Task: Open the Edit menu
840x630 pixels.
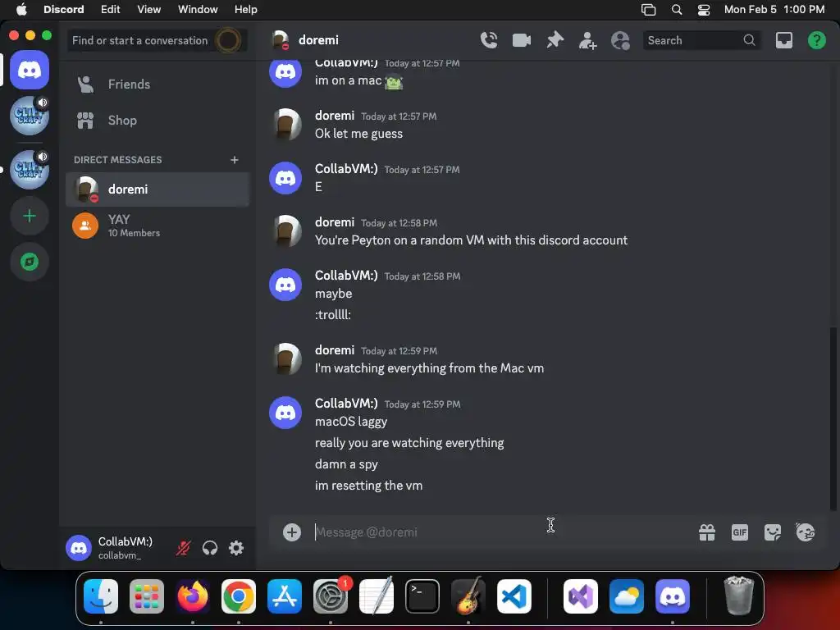Action: (x=111, y=10)
